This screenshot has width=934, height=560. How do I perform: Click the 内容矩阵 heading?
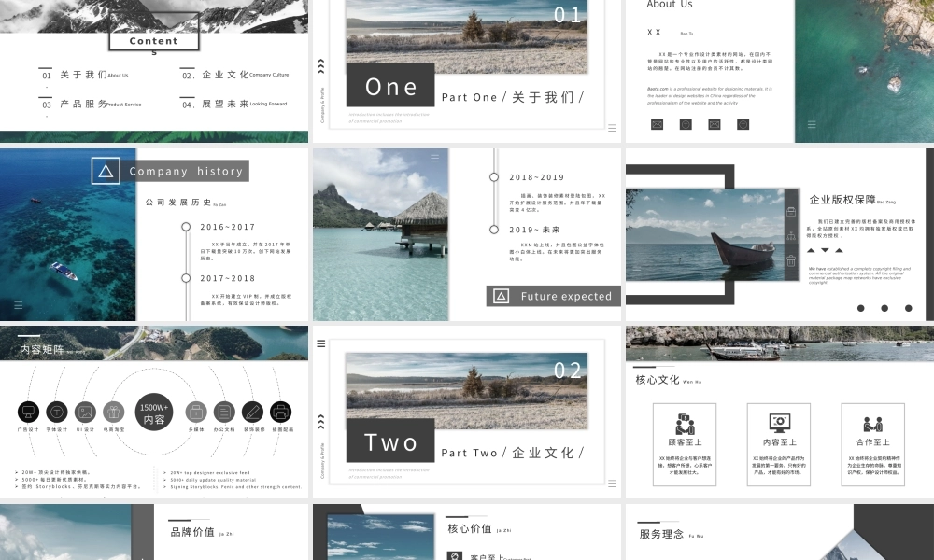pos(41,349)
